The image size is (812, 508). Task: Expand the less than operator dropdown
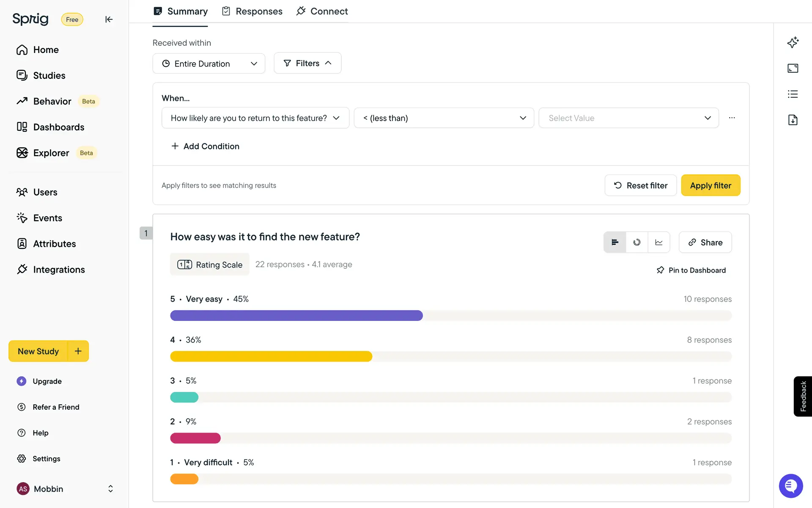(x=444, y=118)
